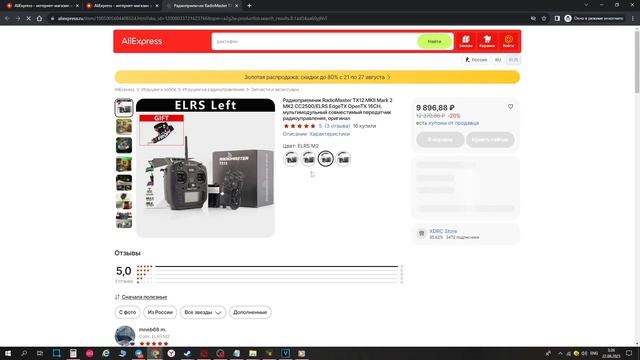This screenshot has height=360, width=640.
Task: Select the Радиоприемник RadioMaster browser tab
Action: [x=202, y=6]
